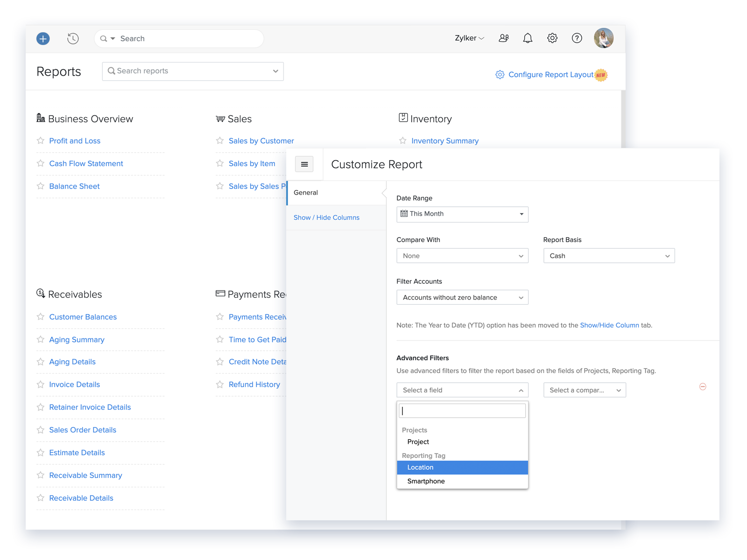Click the user profile avatar
This screenshot has height=560, width=747.
point(603,38)
